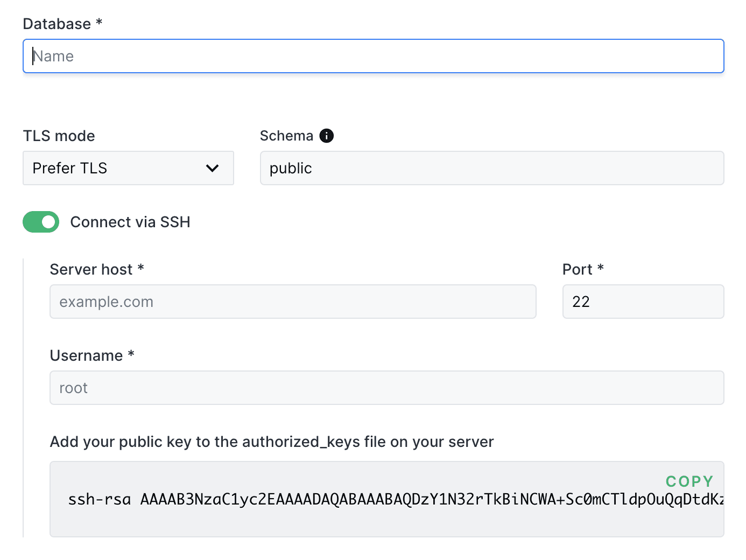Click the Schema info icon

coord(326,136)
